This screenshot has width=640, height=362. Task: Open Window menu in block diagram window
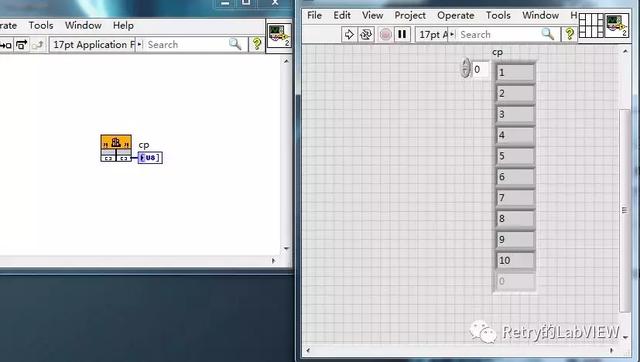pyautogui.click(x=83, y=25)
